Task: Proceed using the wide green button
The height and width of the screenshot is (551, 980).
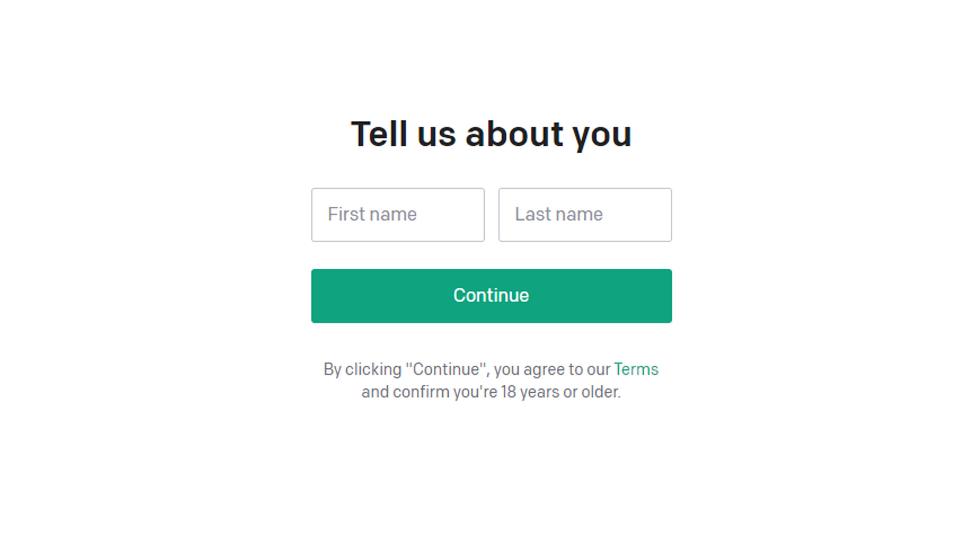Action: coord(492,296)
